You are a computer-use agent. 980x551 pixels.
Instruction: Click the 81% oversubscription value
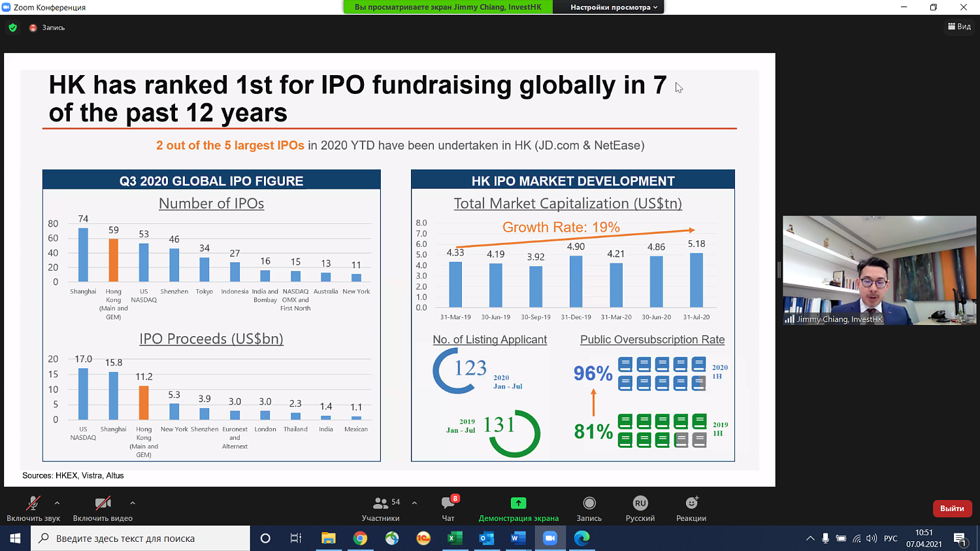(x=593, y=432)
